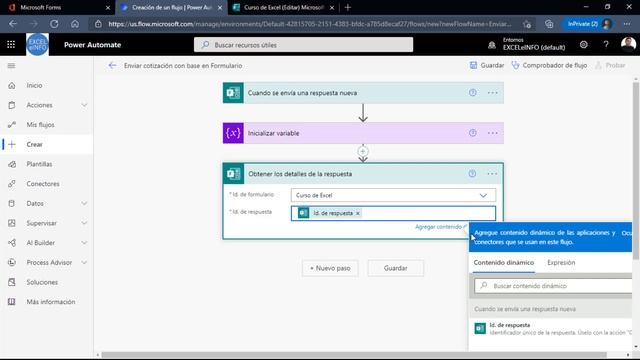Expand the Process Advisor chevron
Screen dimensions: 640x360
click(84, 262)
